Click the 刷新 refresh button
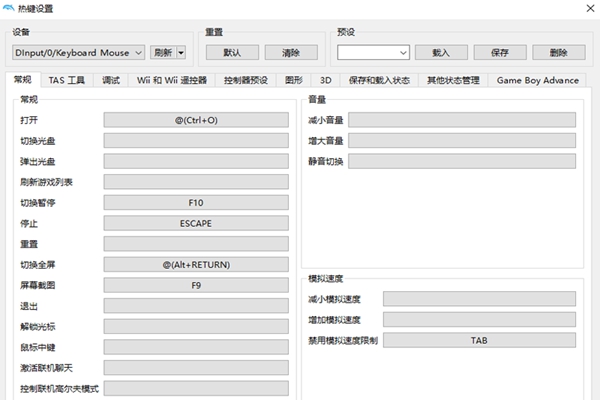Image resolution: width=600 pixels, height=400 pixels. (x=163, y=52)
